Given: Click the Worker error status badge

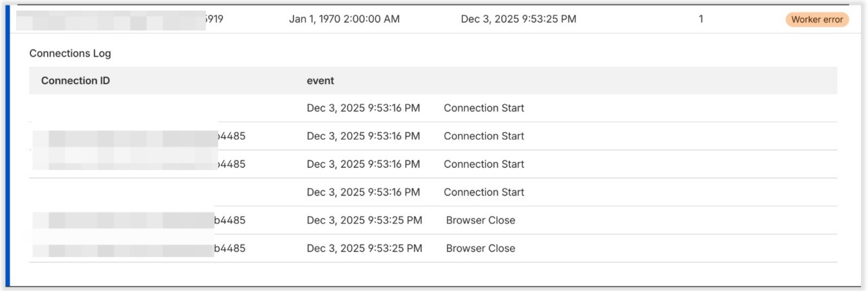Looking at the screenshot, I should pos(816,20).
